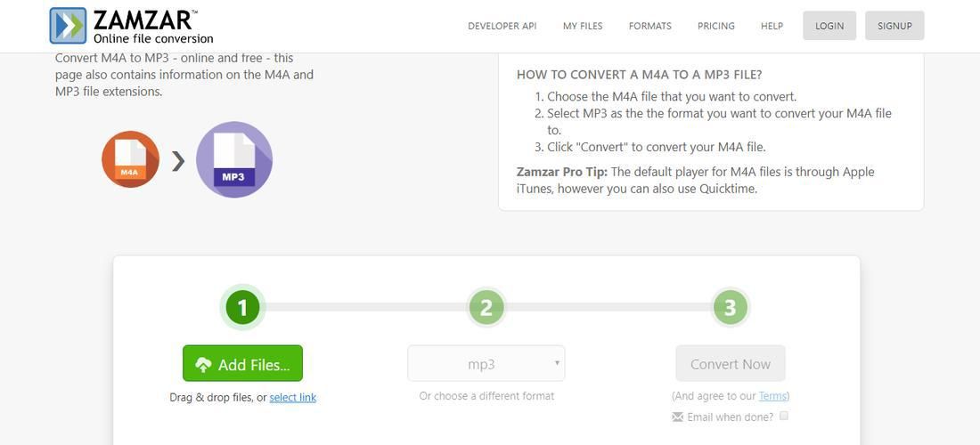Screen dimensions: 980x445
Task: Click the upload cloud icon in Add Files
Action: 203,365
